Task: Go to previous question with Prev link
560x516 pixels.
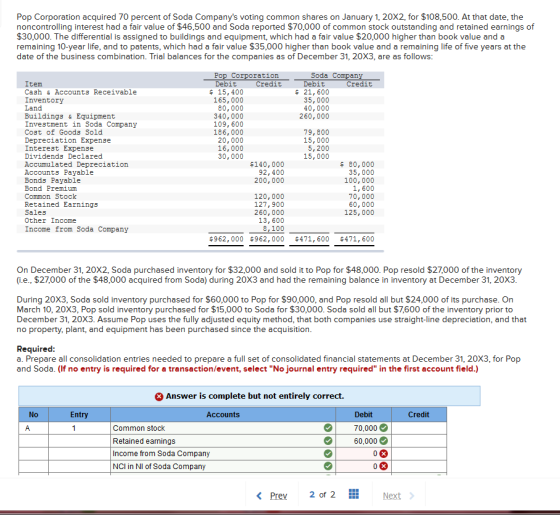Action: pyautogui.click(x=278, y=496)
